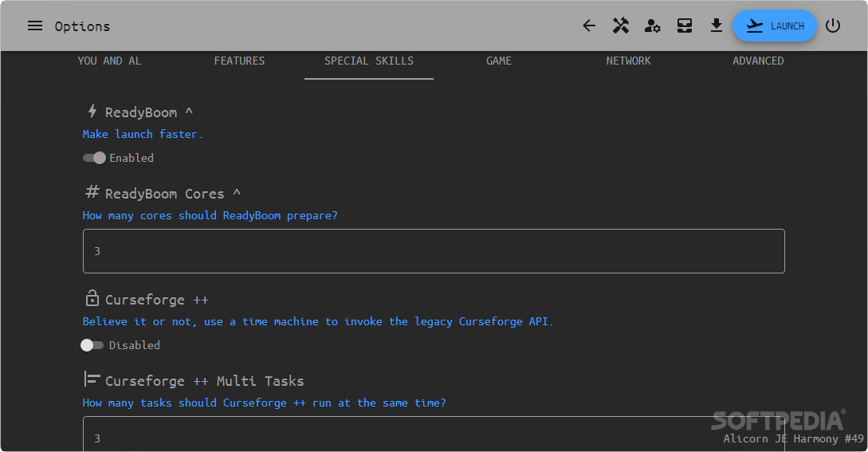Select the SPECIAL SKILLS tab
Image resolution: width=868 pixels, height=452 pixels.
pos(369,61)
